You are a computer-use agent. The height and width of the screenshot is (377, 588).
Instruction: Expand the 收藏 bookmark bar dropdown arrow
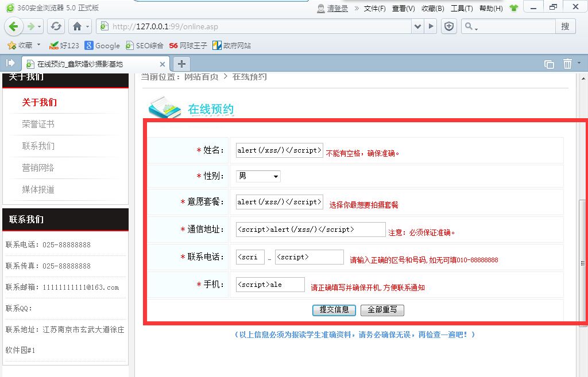(38, 45)
